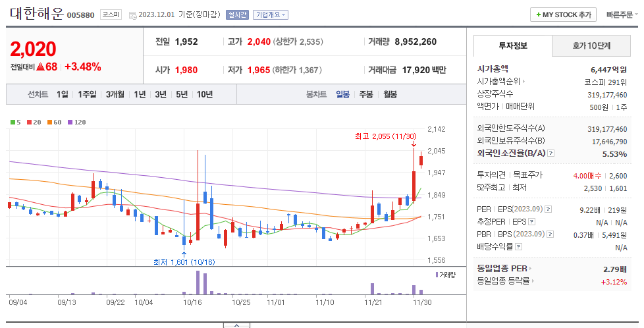Screen dimensions: 644x328
Task: Click the red 20-day moving average swatch
Action: pos(29,122)
